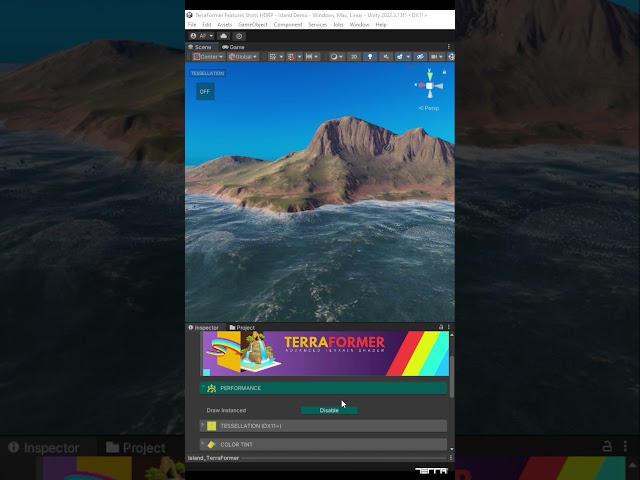
Task: Open the Services menu
Action: 318,24
